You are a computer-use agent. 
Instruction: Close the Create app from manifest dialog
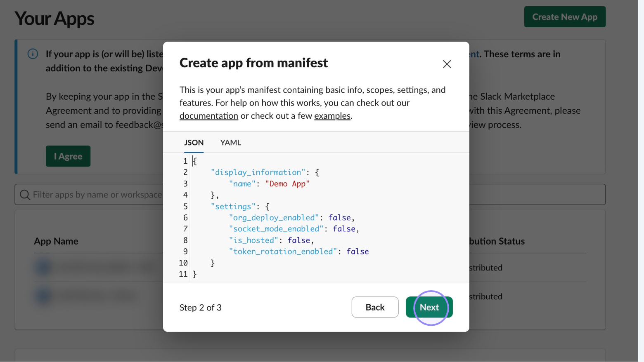coord(447,64)
